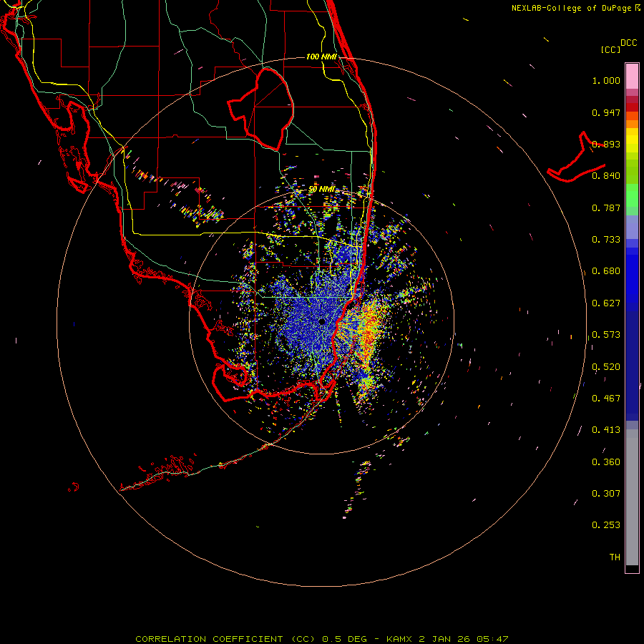Click the TH threshold label on the legend

coord(615,557)
